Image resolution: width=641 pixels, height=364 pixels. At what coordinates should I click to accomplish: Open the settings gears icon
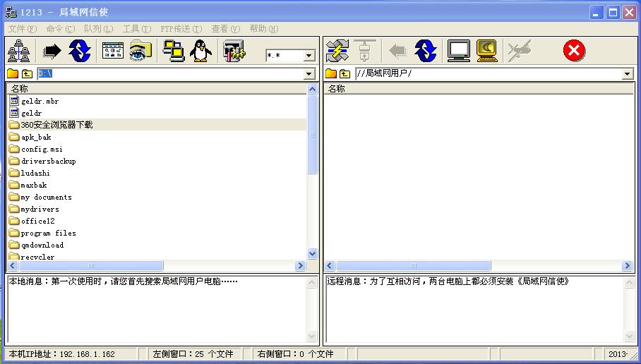pos(234,51)
